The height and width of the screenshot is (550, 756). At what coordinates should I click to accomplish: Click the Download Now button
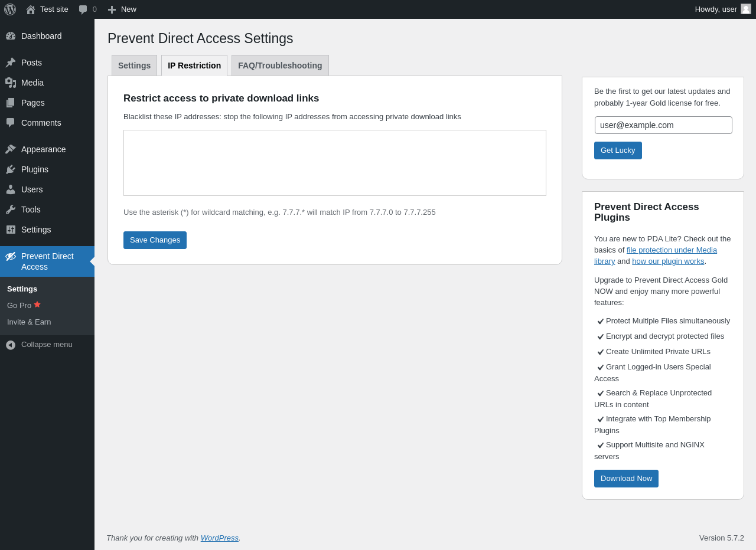click(x=626, y=479)
